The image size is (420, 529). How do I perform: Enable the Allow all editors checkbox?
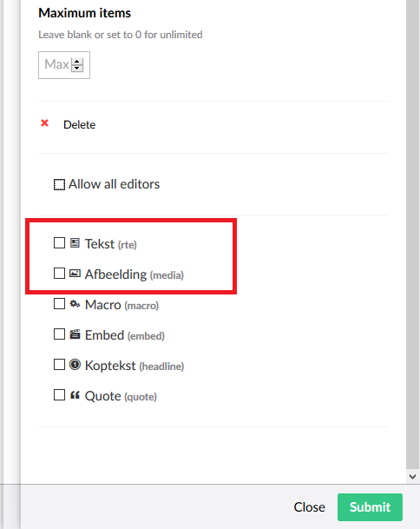(59, 184)
